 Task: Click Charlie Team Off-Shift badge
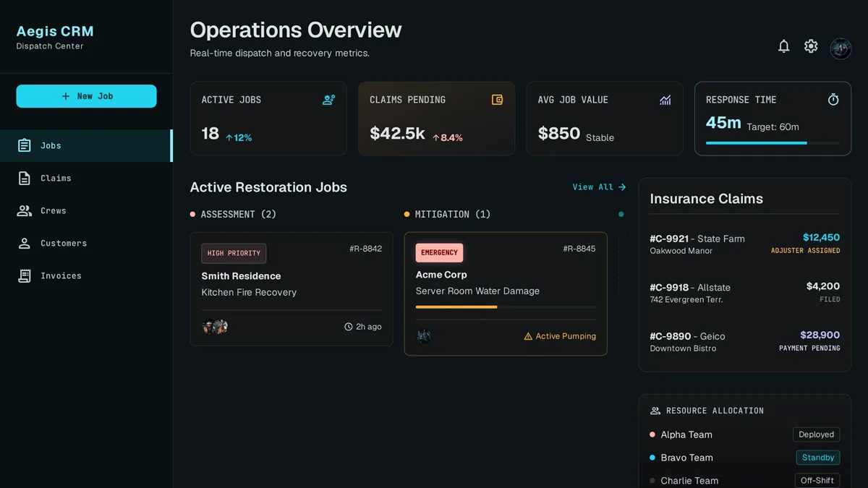point(817,481)
